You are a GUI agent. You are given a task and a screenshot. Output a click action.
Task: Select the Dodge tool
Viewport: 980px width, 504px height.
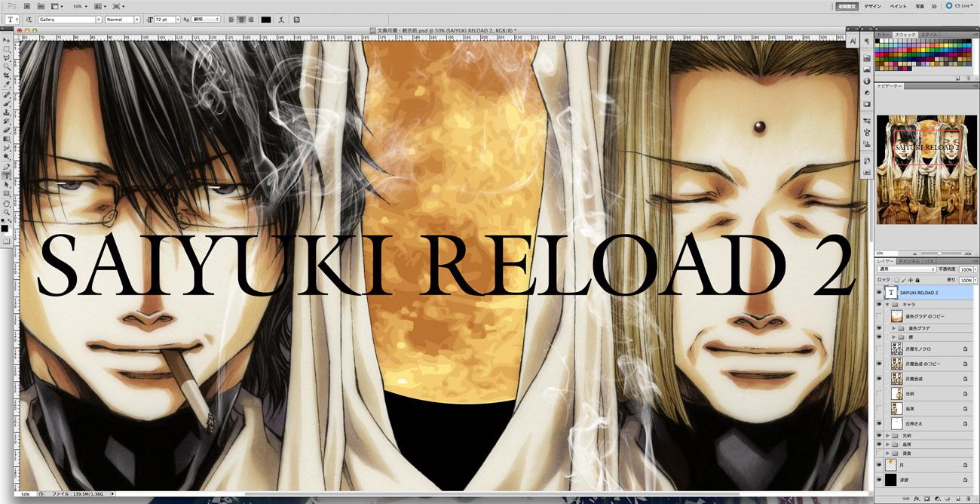pos(6,156)
